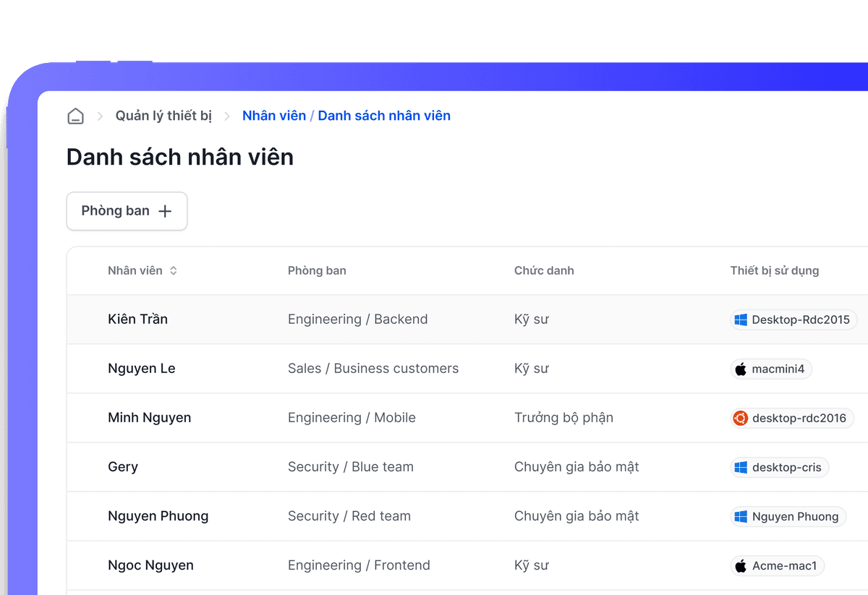
Task: Go to Nhân viên breadcrumb link
Action: click(x=273, y=116)
